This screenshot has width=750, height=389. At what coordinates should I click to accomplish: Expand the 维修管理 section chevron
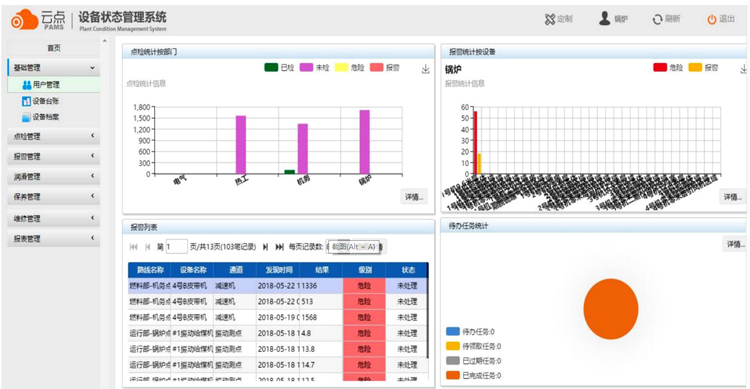point(93,218)
